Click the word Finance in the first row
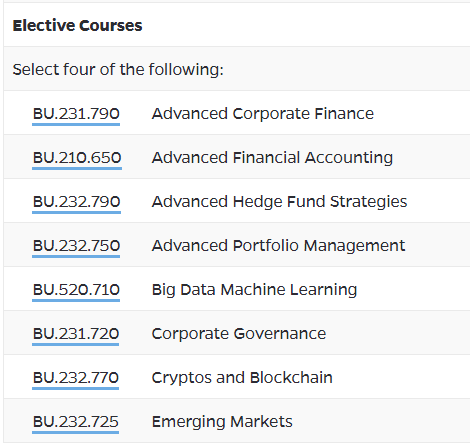 pos(344,114)
